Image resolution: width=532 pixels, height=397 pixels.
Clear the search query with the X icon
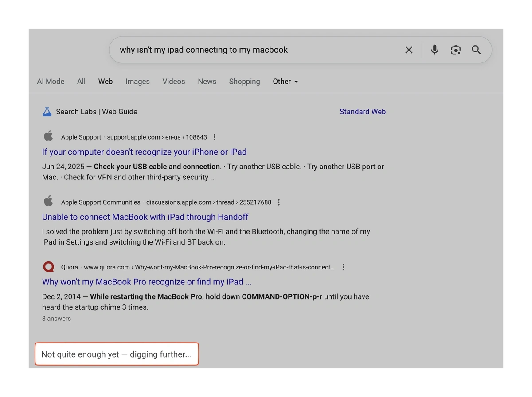click(409, 50)
